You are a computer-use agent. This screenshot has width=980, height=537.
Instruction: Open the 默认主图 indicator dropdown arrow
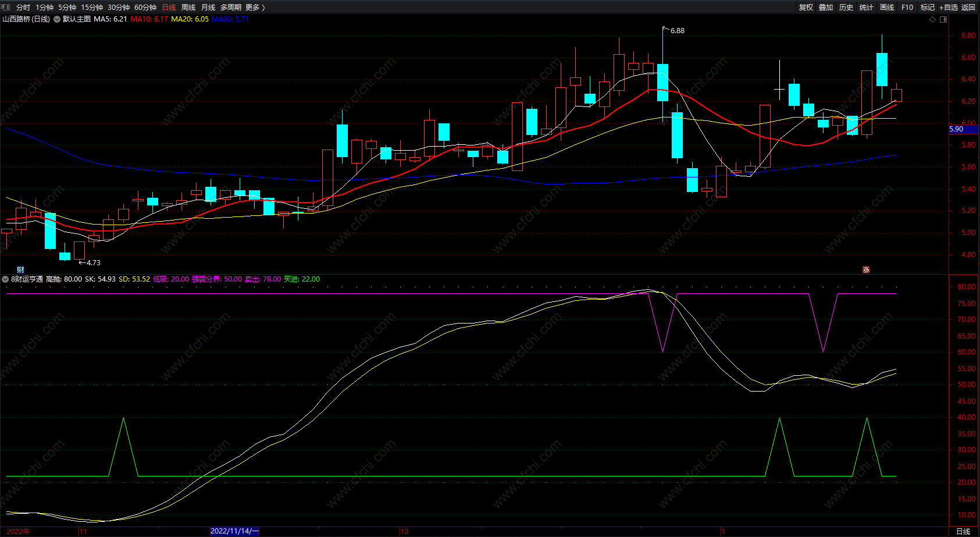click(x=57, y=19)
